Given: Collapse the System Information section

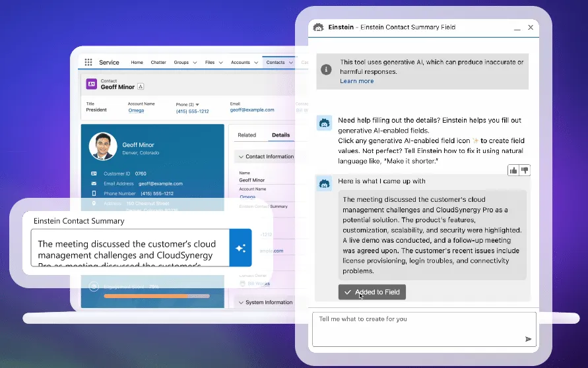Looking at the screenshot, I should click(x=241, y=303).
